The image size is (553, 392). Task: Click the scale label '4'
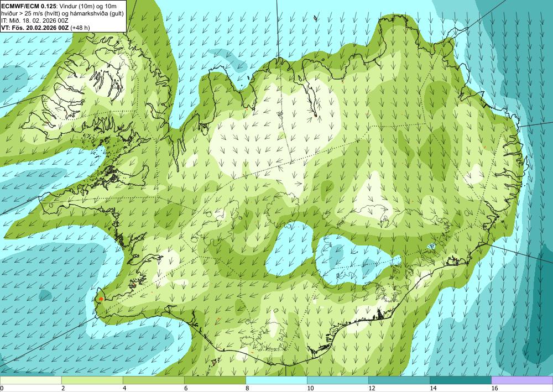124,388
